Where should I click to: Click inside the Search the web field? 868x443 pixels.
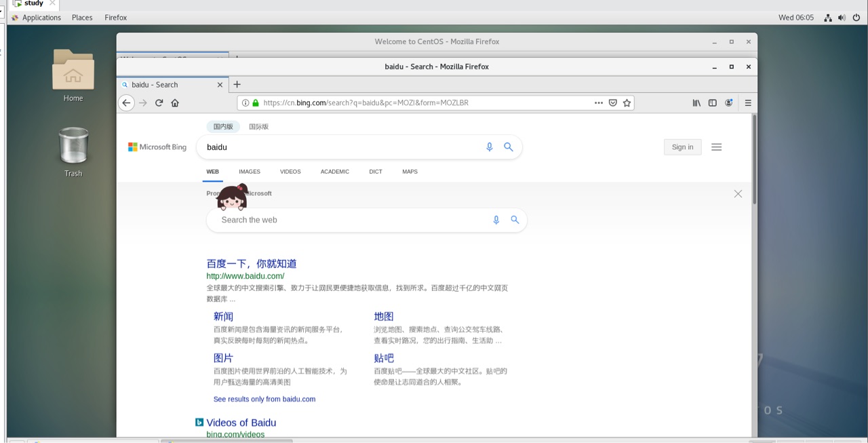[x=339, y=220]
